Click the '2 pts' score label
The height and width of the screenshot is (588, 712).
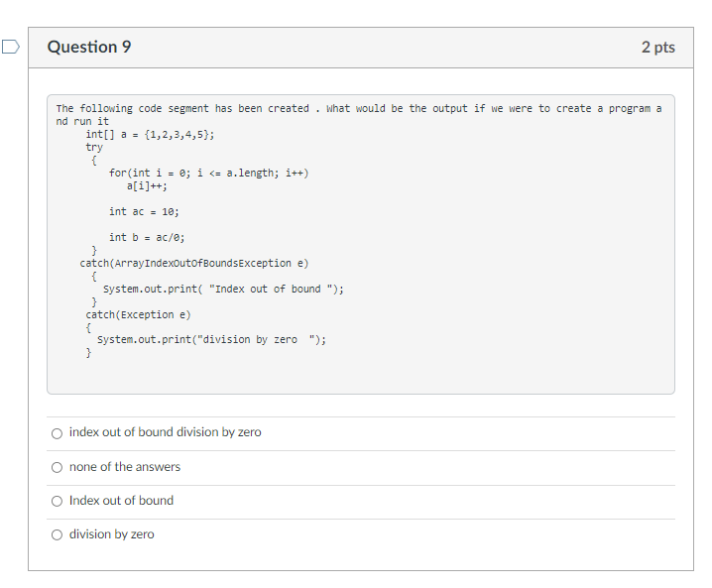[x=658, y=48]
